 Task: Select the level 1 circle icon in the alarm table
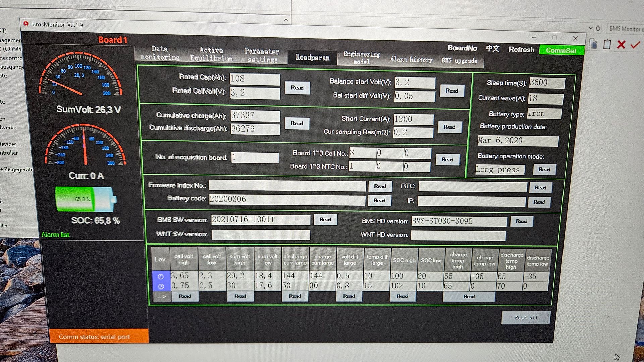pyautogui.click(x=161, y=276)
